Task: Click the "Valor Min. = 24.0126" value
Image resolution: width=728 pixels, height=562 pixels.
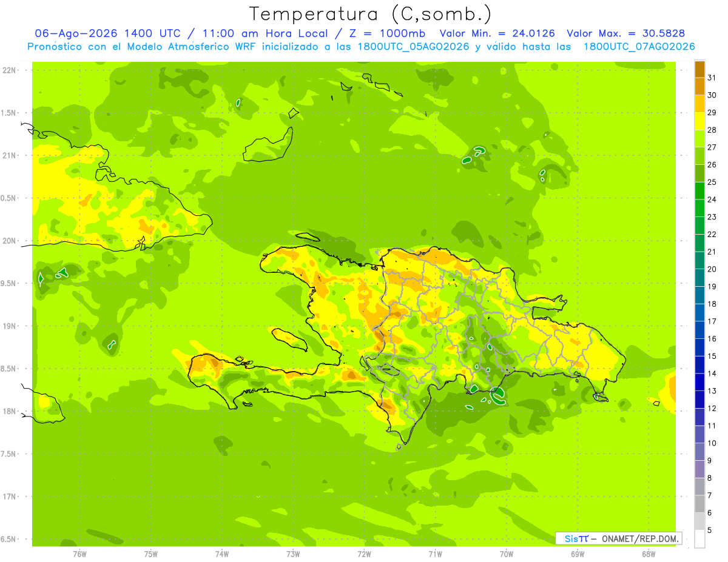Action: click(x=497, y=33)
